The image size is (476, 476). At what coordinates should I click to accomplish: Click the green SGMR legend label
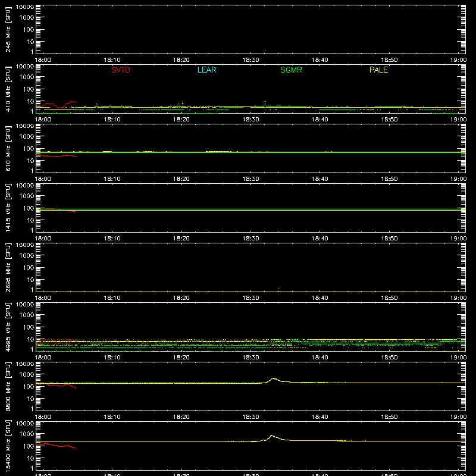pyautogui.click(x=291, y=70)
